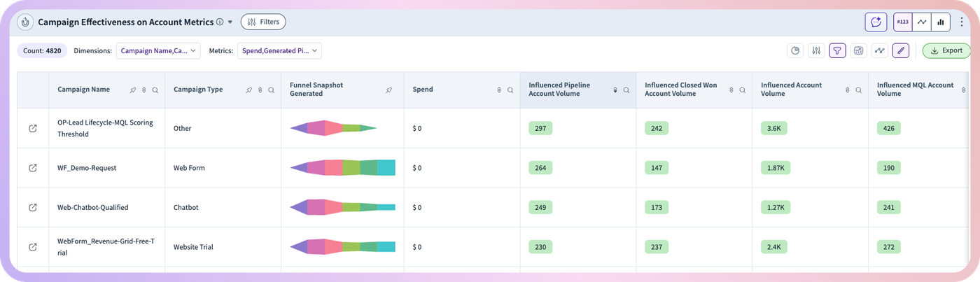Pin the Campaign Type column
The height and width of the screenshot is (282, 980).
249,90
